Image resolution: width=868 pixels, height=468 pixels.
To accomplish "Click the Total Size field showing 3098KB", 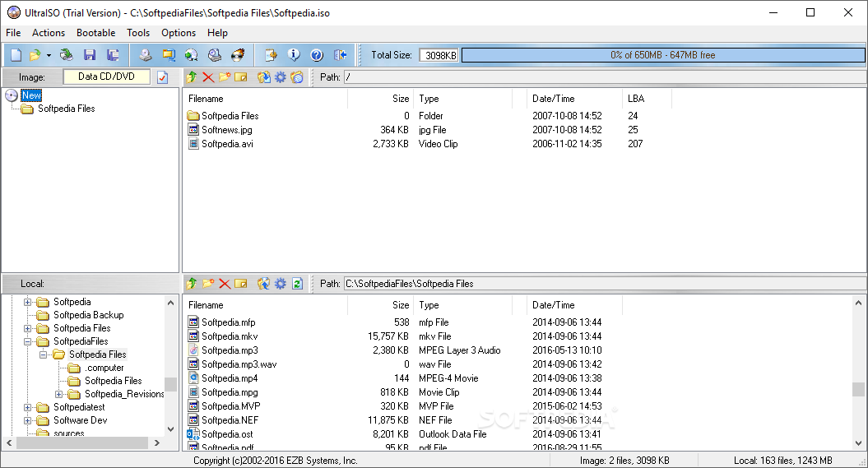I will pyautogui.click(x=439, y=55).
